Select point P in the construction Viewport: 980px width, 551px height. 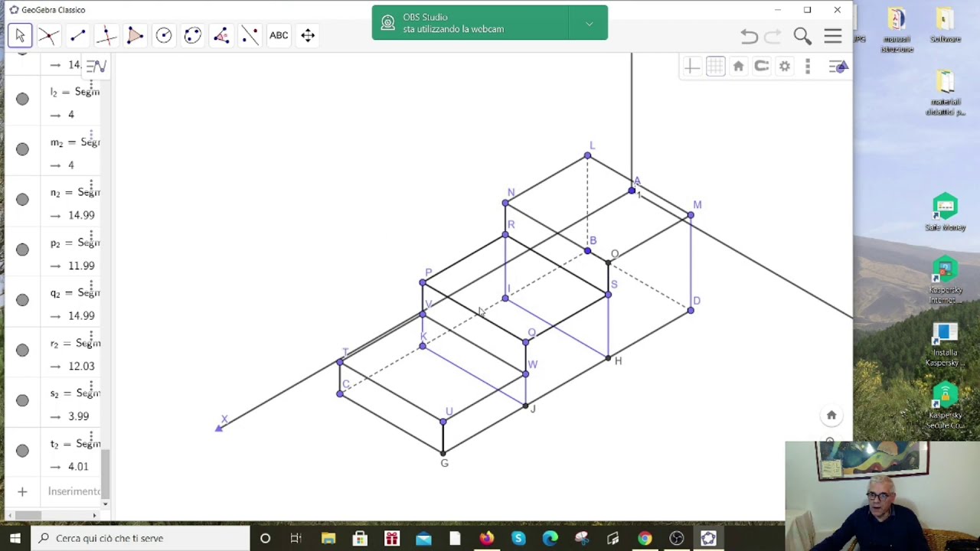click(423, 283)
